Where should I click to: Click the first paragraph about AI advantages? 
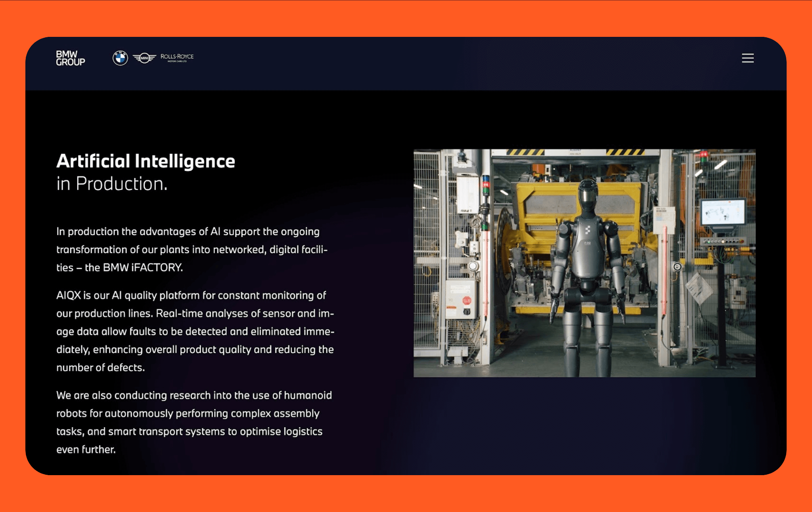point(192,249)
